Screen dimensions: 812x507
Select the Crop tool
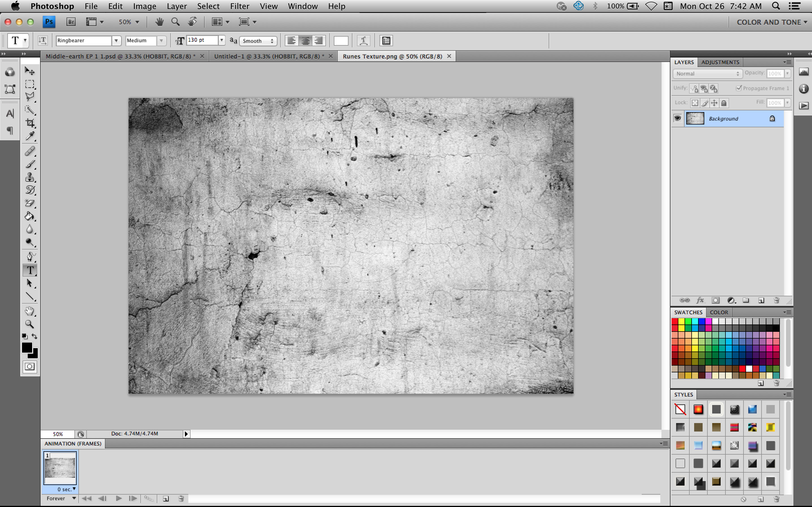[x=30, y=123]
